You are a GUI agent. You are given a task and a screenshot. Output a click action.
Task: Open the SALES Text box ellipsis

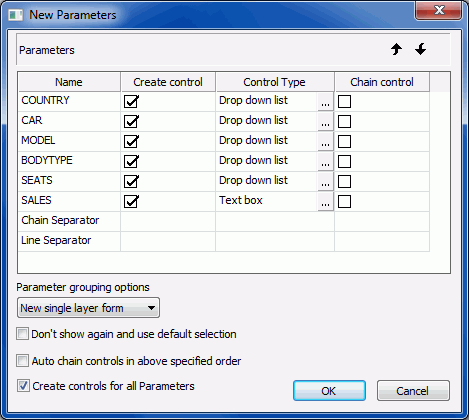coord(325,202)
